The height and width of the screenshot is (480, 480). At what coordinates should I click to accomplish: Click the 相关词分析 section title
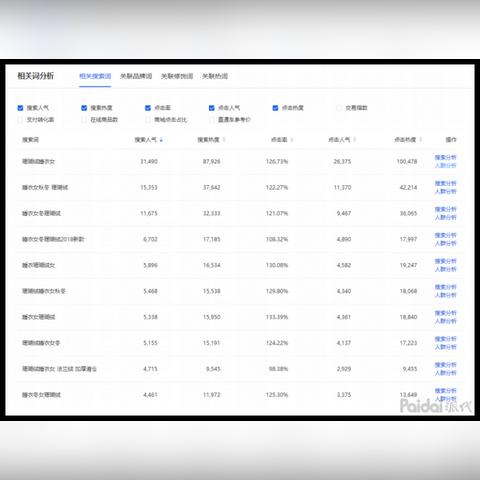[x=36, y=76]
